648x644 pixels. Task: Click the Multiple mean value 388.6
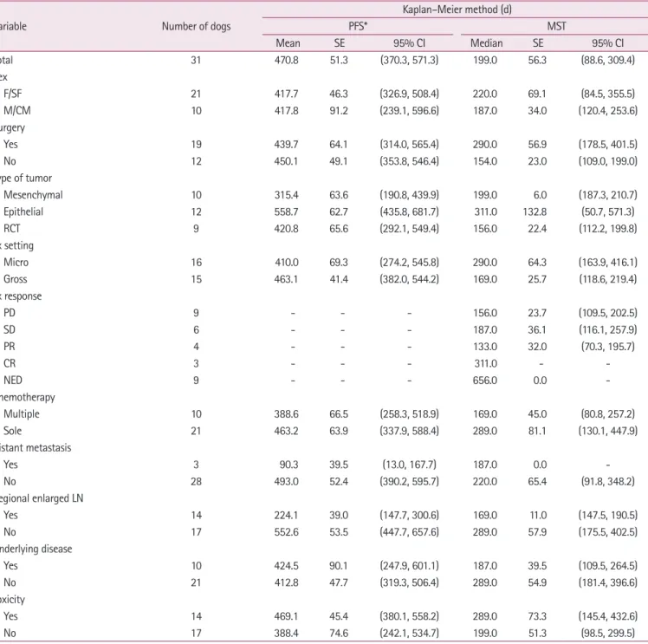coord(287,414)
